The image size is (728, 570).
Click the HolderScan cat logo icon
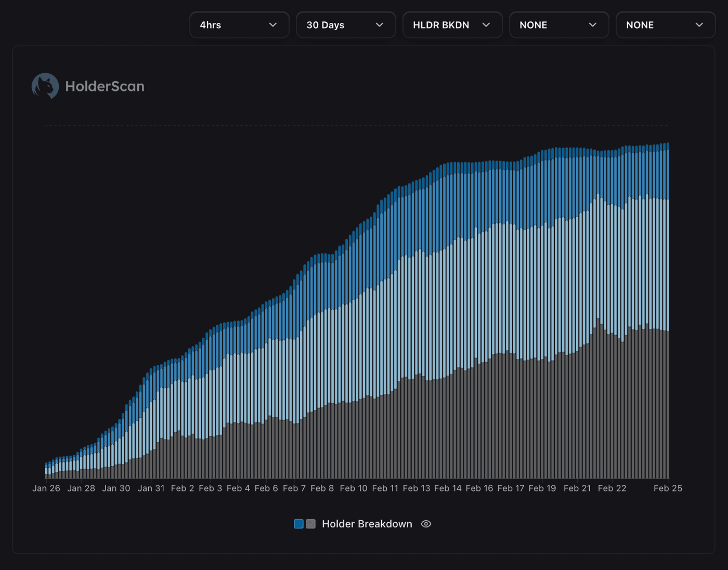point(44,86)
